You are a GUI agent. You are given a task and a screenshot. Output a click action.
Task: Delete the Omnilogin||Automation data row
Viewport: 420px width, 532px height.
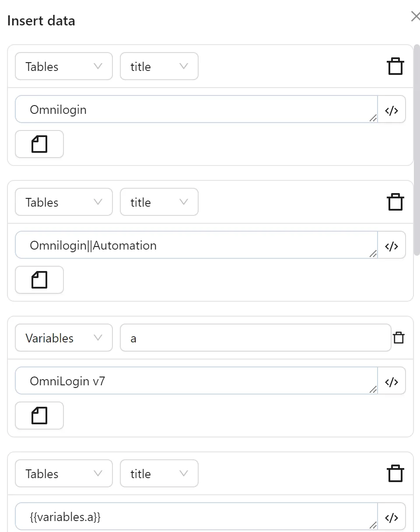tap(395, 202)
